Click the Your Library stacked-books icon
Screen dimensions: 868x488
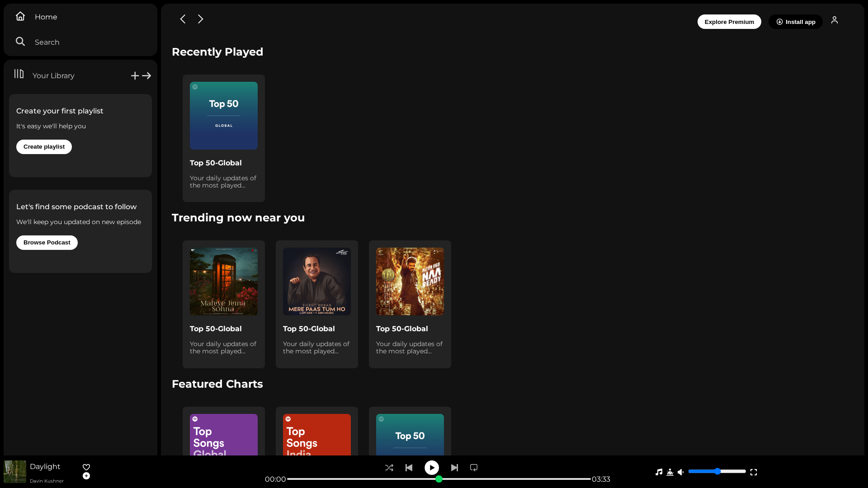(19, 74)
